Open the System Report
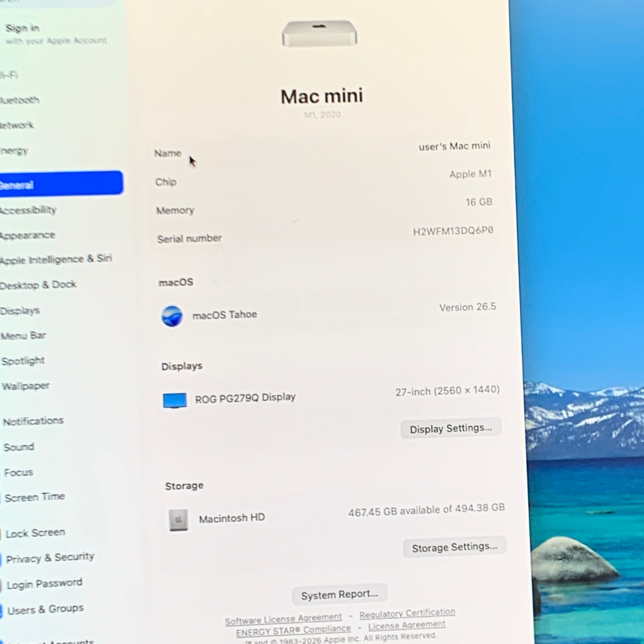Screen dimensions: 644x644 click(340, 595)
